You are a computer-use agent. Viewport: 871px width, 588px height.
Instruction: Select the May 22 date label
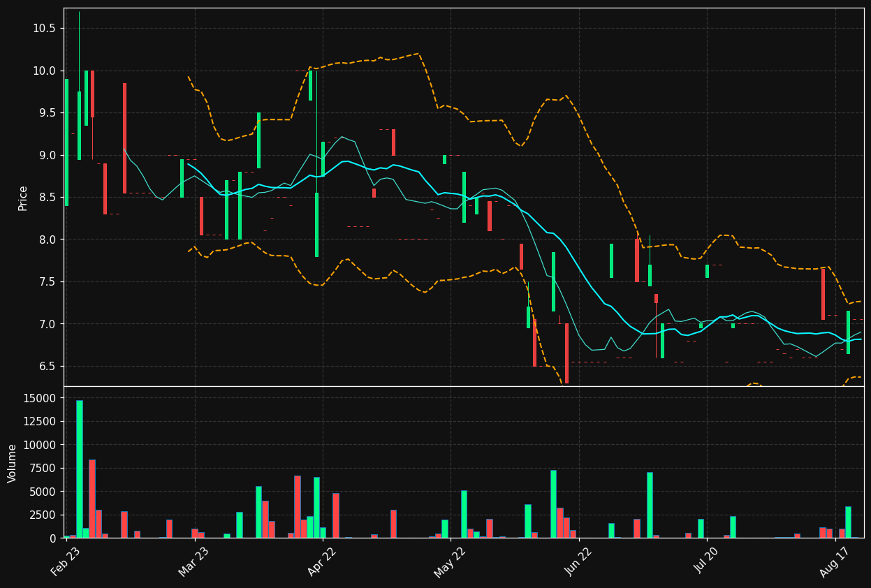(450, 561)
